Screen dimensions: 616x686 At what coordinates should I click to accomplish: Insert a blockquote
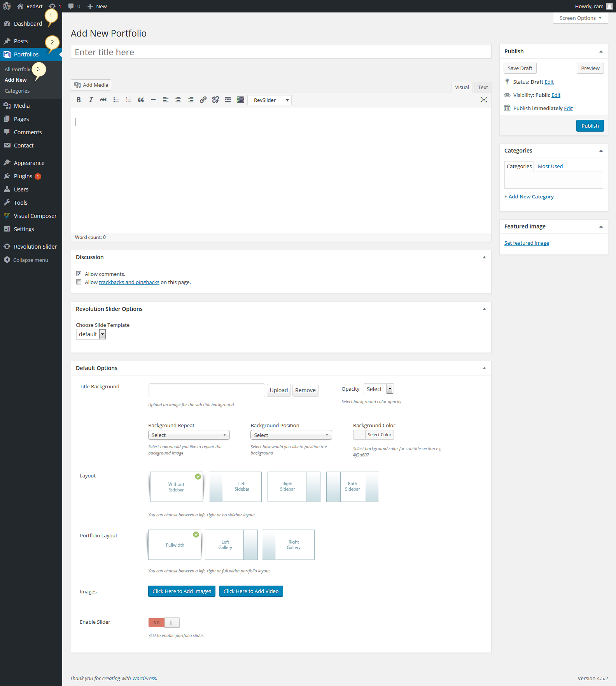point(141,100)
